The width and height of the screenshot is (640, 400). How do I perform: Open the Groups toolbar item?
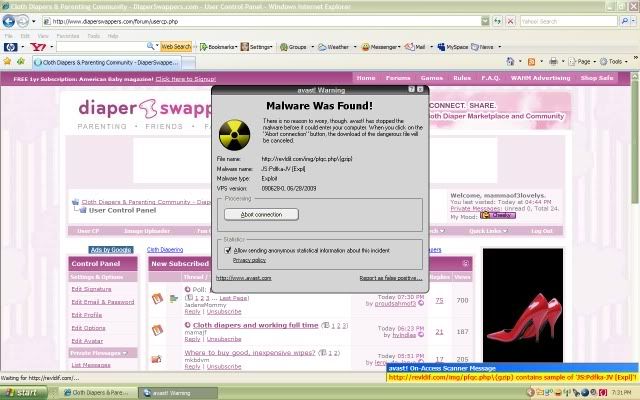[293, 47]
